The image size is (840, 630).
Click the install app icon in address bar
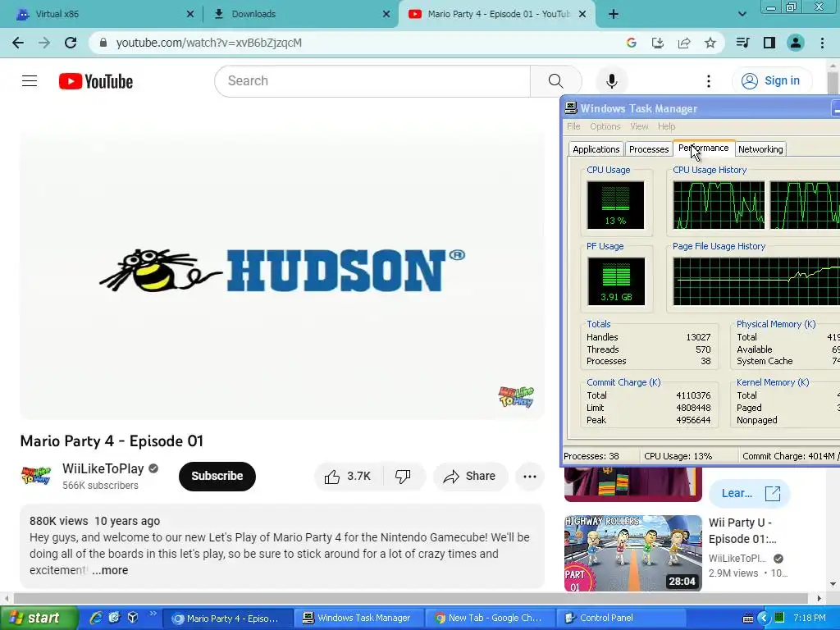click(x=657, y=43)
